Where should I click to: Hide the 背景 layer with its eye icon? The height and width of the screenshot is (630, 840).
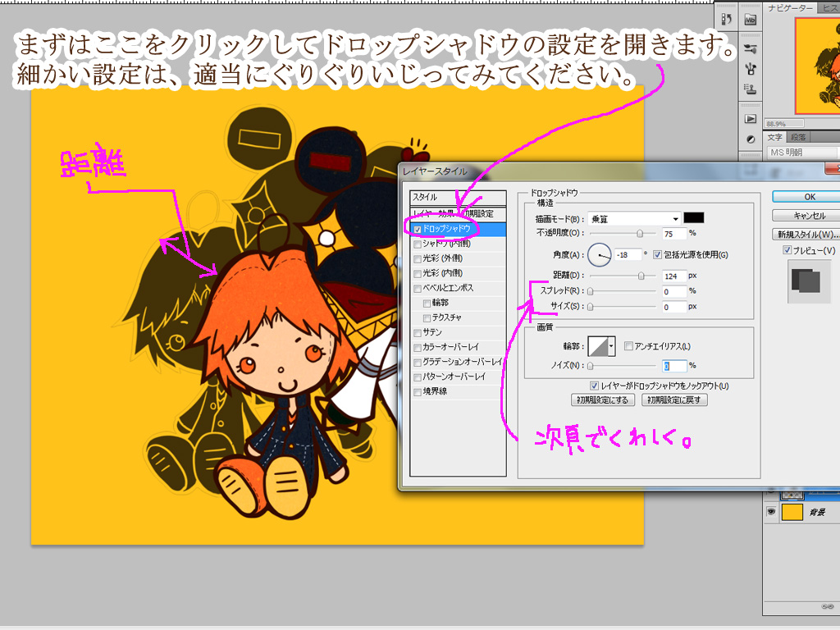point(770,512)
